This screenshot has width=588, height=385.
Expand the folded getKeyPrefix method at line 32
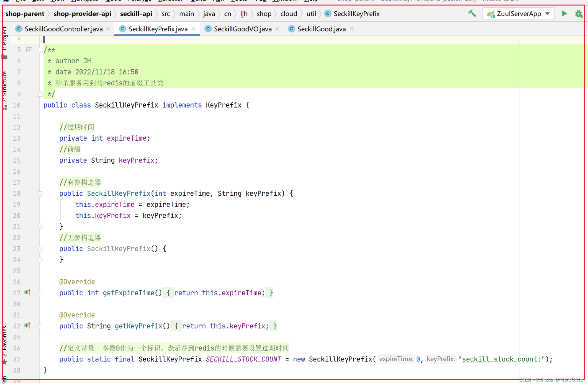tap(40, 326)
